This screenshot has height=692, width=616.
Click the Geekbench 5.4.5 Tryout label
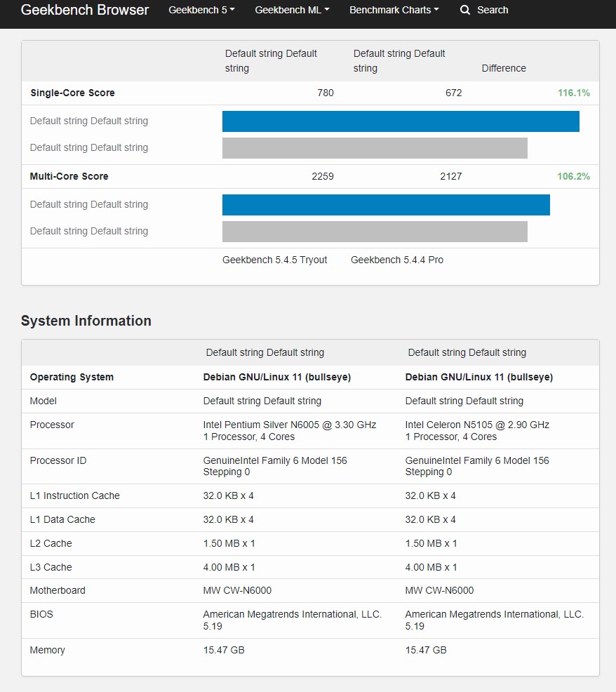(275, 260)
